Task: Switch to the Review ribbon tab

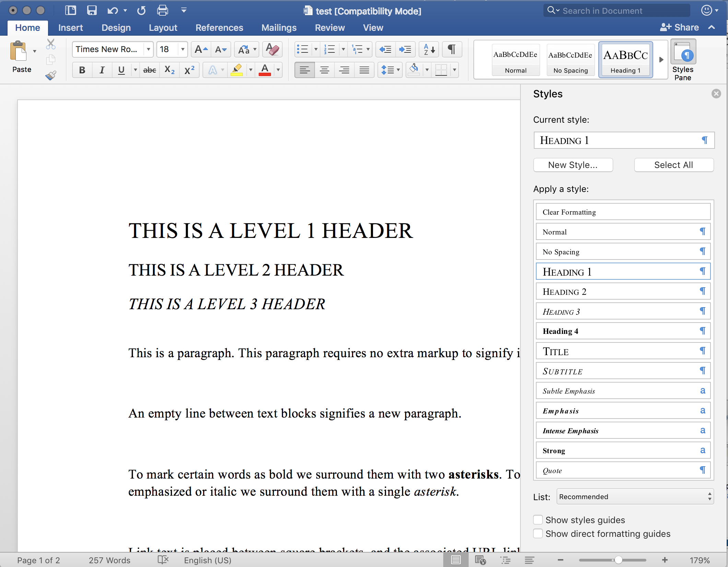Action: coord(330,28)
